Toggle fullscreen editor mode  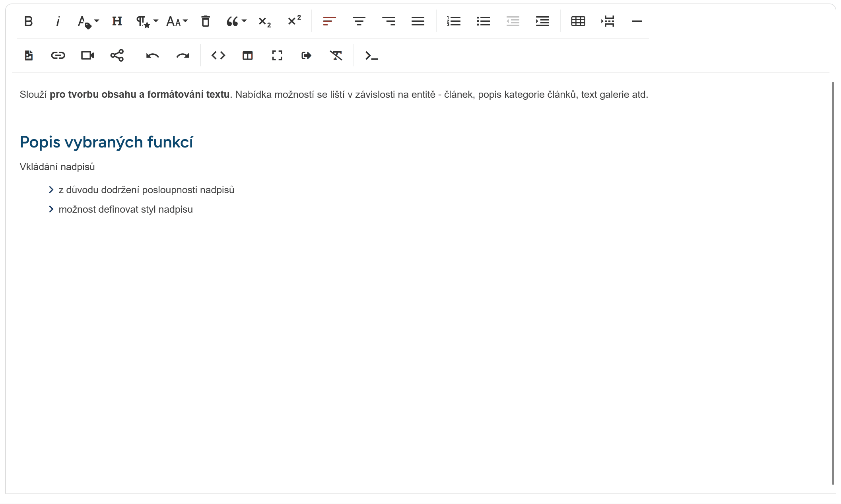pos(277,56)
